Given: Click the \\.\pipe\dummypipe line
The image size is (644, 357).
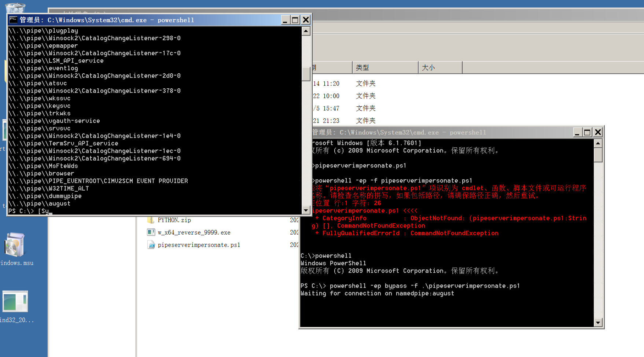Looking at the screenshot, I should [45, 196].
